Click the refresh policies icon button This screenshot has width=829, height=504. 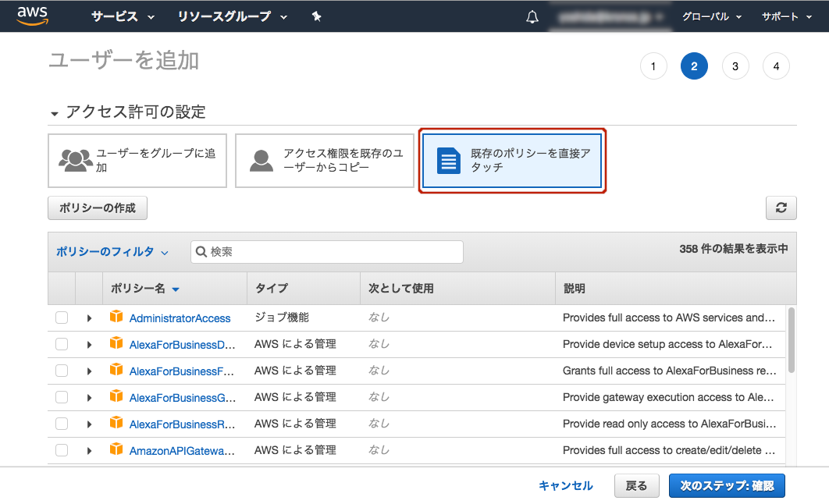pyautogui.click(x=781, y=208)
